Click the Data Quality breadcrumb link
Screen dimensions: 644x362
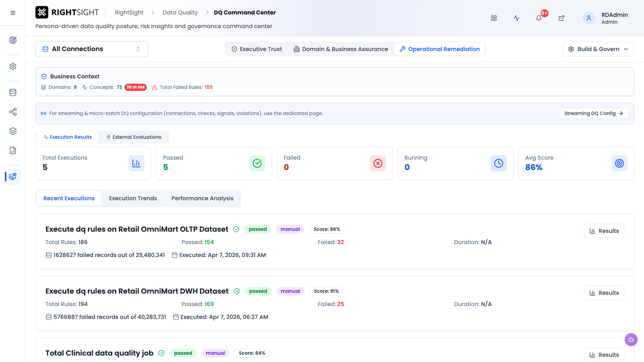[180, 12]
